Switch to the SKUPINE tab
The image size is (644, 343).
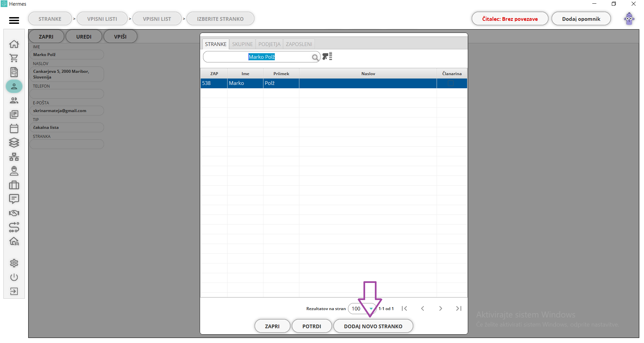tap(242, 44)
